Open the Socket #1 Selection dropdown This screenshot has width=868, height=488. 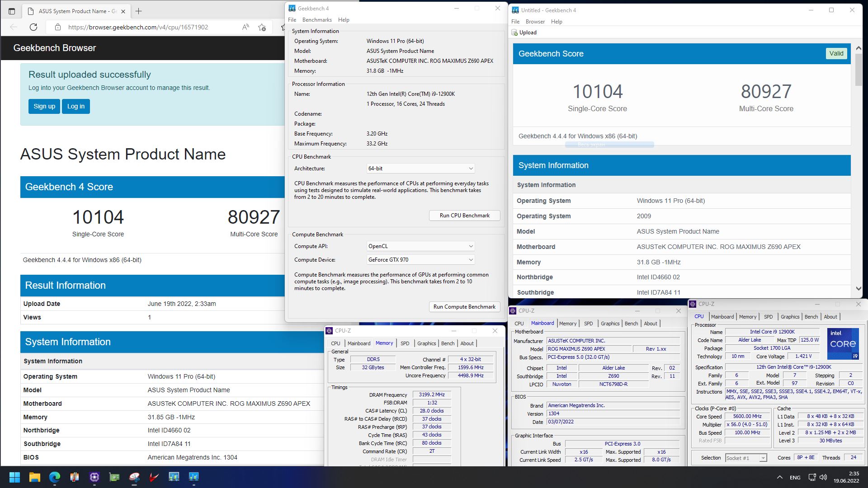click(746, 458)
